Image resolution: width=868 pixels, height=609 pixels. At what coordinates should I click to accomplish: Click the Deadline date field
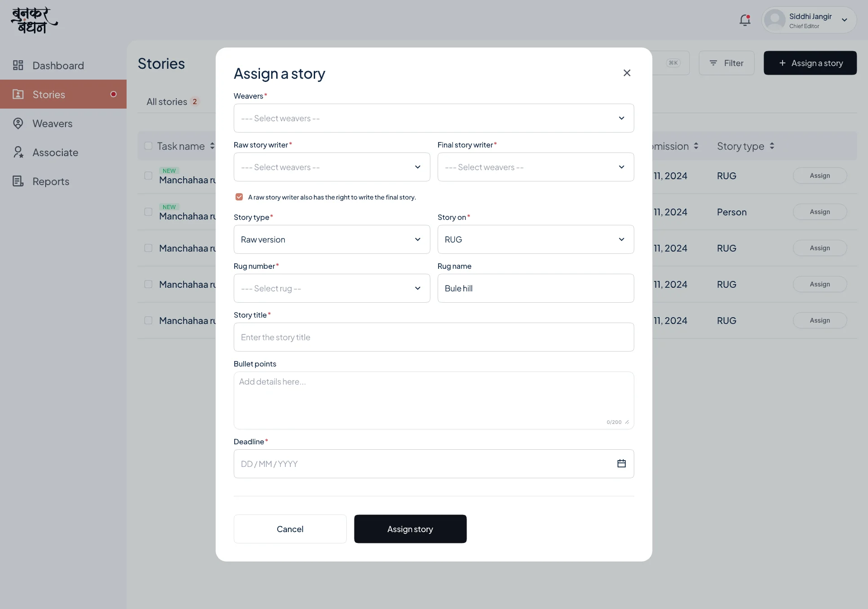coord(434,464)
